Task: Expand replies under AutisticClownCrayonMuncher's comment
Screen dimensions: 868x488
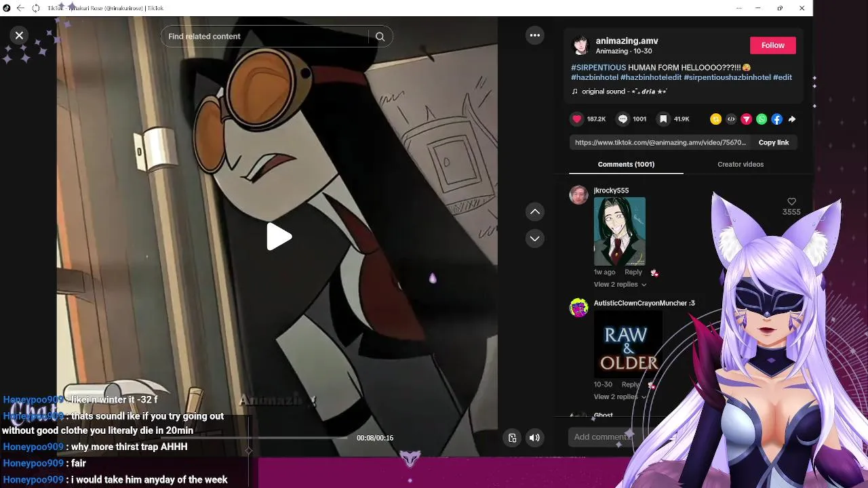Action: (x=620, y=397)
